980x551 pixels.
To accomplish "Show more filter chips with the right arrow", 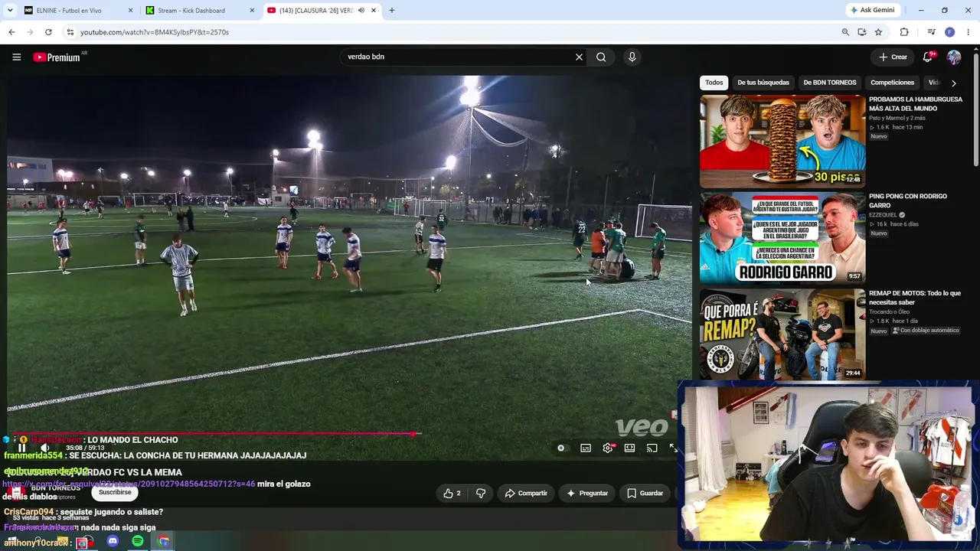I will coord(953,83).
